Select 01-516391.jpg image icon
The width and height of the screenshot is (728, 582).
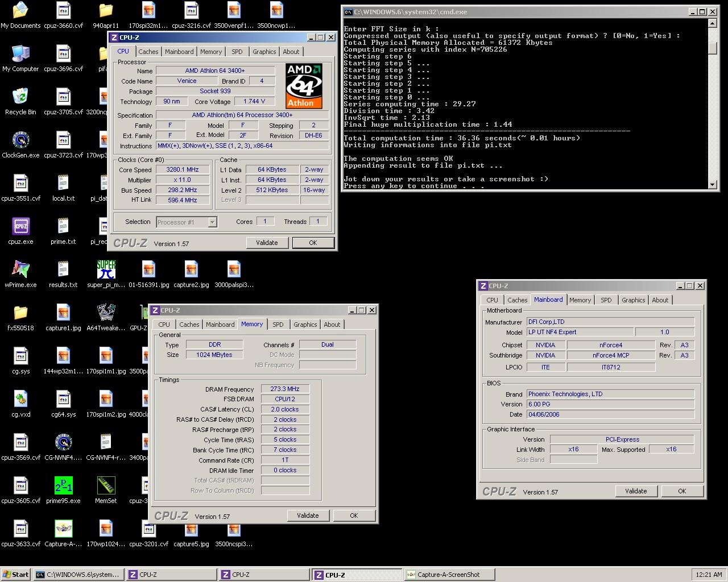(148, 275)
